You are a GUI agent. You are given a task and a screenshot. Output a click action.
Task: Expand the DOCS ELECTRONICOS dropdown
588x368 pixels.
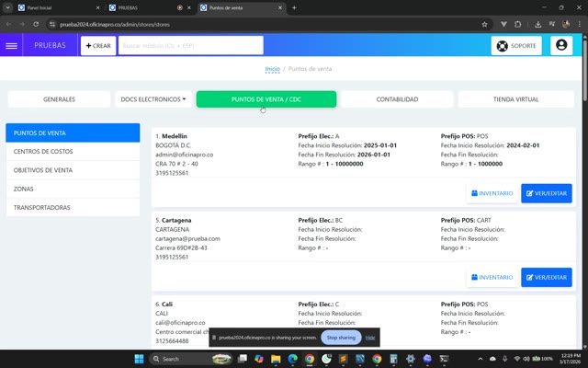coord(153,99)
